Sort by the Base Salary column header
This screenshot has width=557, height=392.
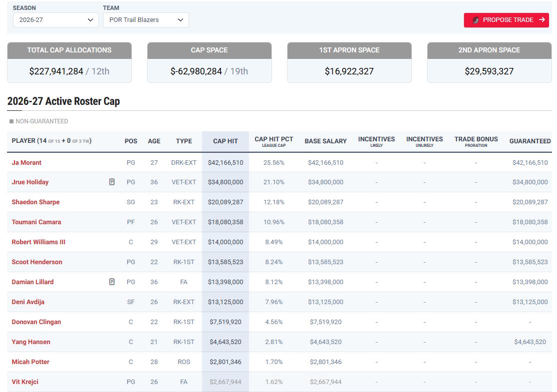(325, 141)
